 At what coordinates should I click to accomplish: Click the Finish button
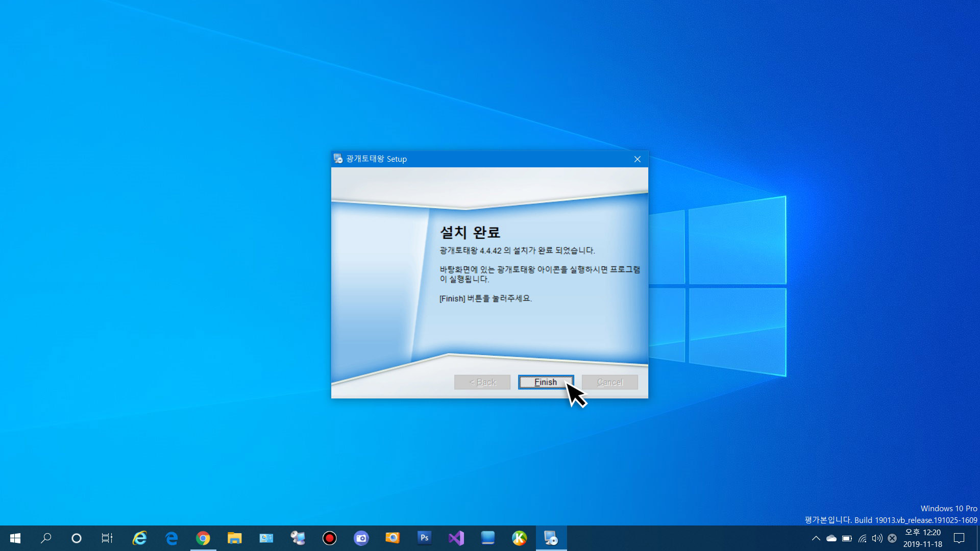pyautogui.click(x=546, y=382)
